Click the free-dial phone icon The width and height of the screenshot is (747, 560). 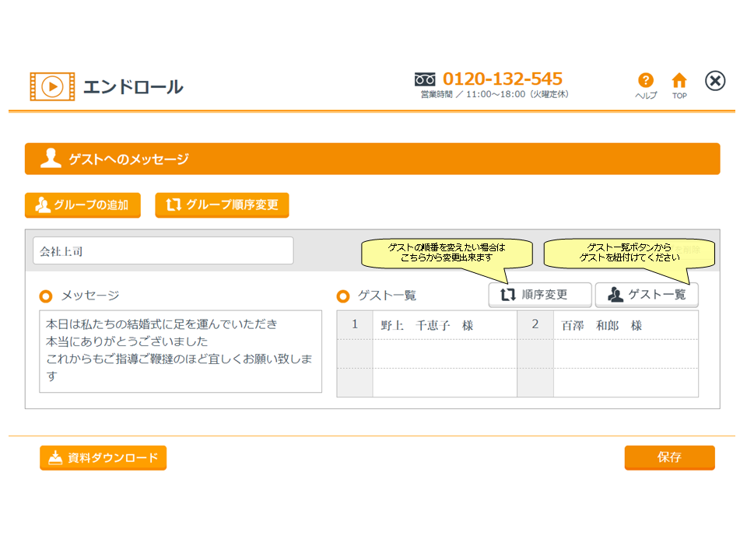425,79
